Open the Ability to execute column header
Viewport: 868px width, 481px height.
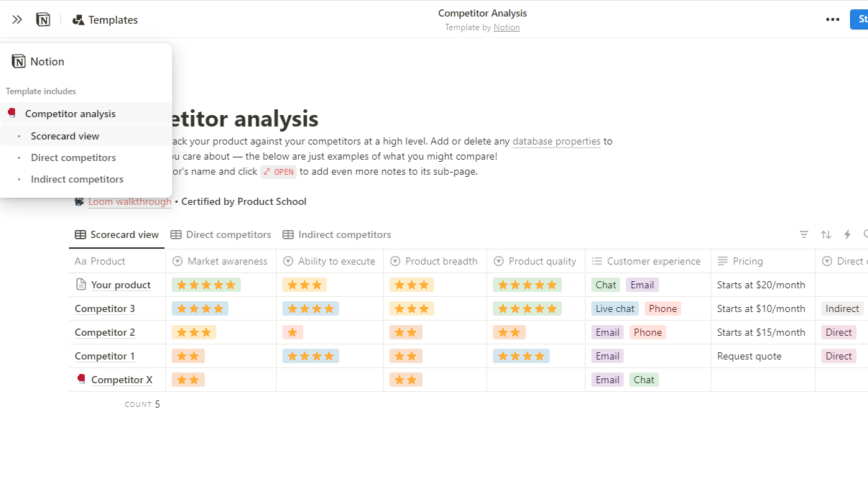(x=329, y=261)
